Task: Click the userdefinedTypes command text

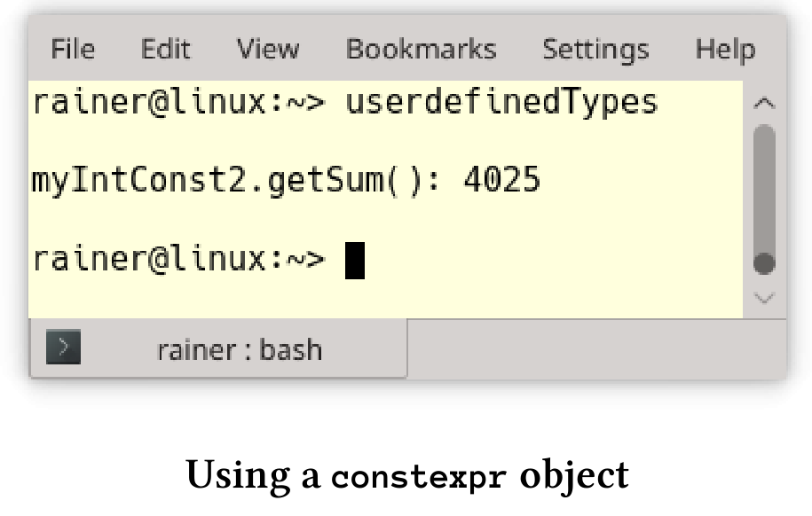Action: pyautogui.click(x=501, y=102)
